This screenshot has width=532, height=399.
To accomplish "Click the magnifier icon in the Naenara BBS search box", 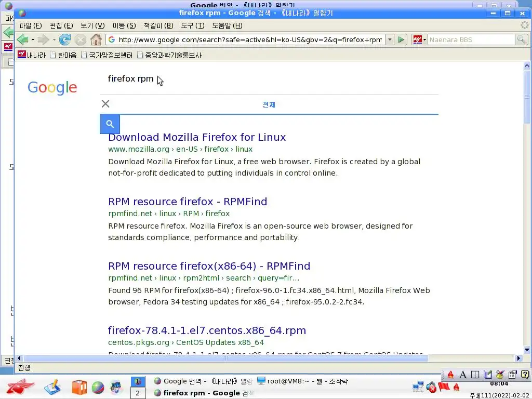I will click(521, 39).
